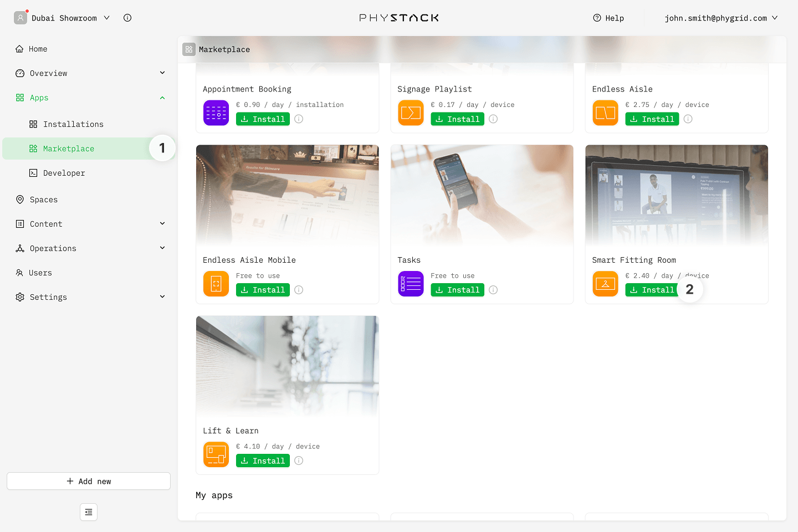Expand the Operations menu chevron

[162, 248]
